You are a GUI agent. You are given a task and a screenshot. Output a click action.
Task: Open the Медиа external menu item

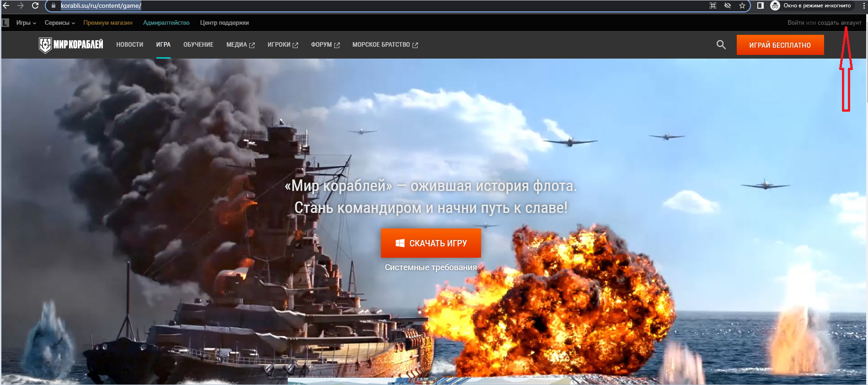241,45
